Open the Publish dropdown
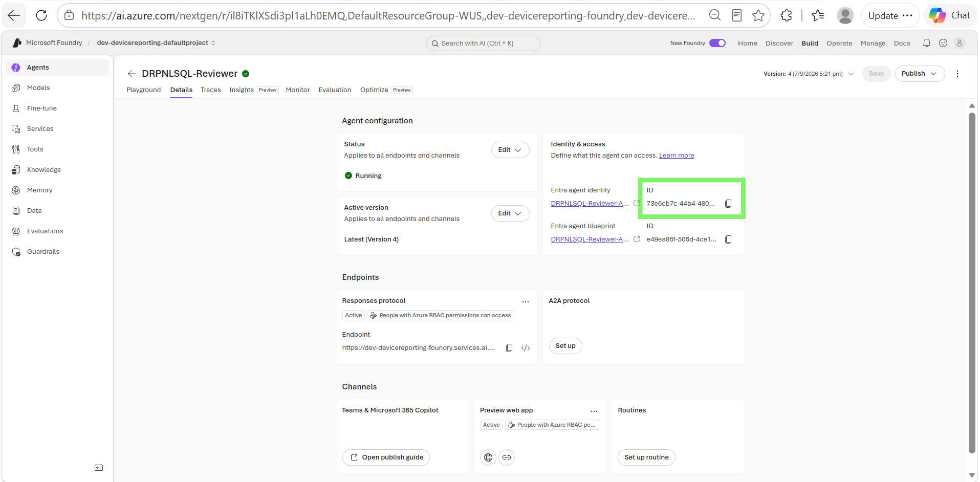Screen dimensions: 980x482 920,74
